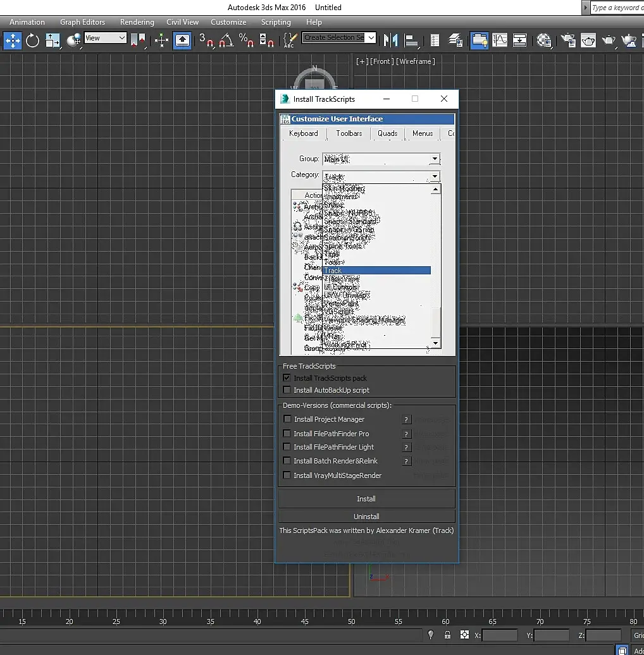Select the Move tool in toolbar
Screen dimensions: 644x655
[13, 40]
